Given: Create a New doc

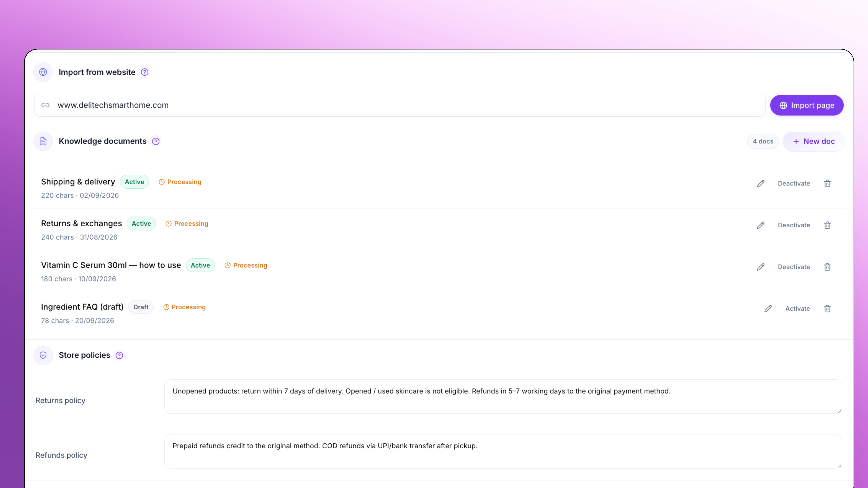Looking at the screenshot, I should [813, 141].
